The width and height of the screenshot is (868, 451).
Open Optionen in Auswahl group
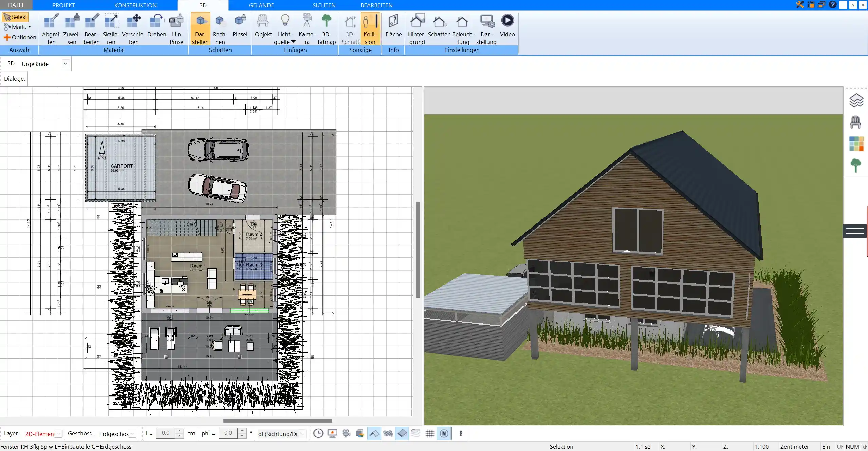[x=20, y=37]
